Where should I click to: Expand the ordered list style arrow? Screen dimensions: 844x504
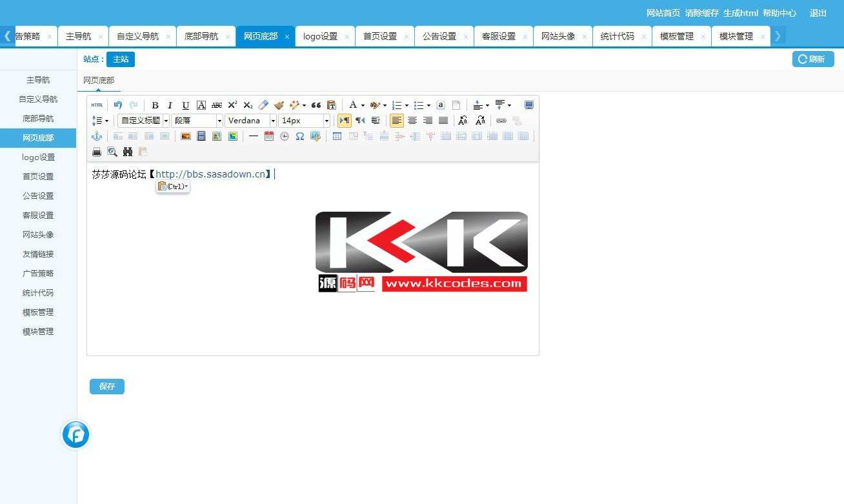pyautogui.click(x=407, y=105)
